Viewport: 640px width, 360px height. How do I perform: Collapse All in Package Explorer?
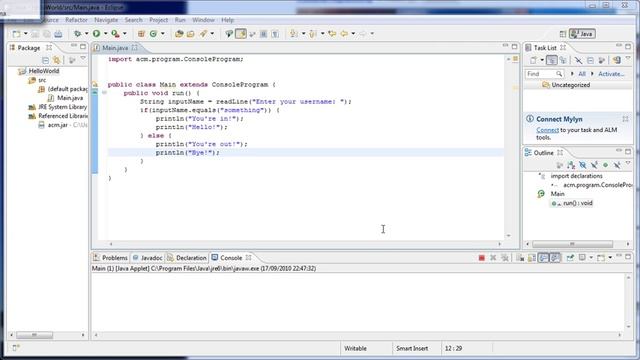(x=45, y=60)
